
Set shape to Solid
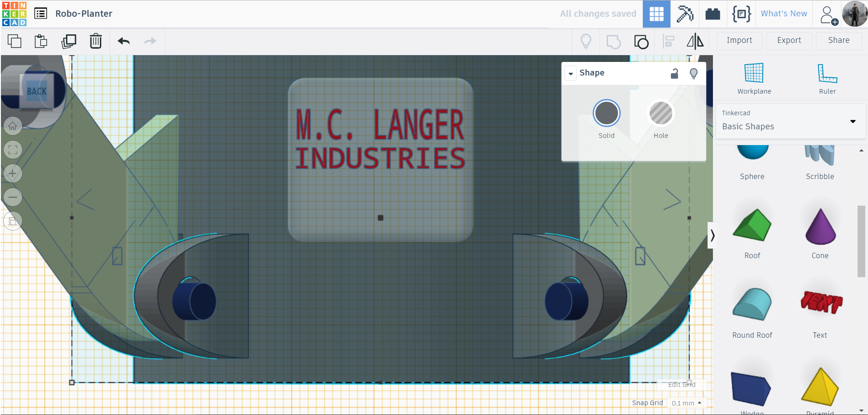click(607, 113)
